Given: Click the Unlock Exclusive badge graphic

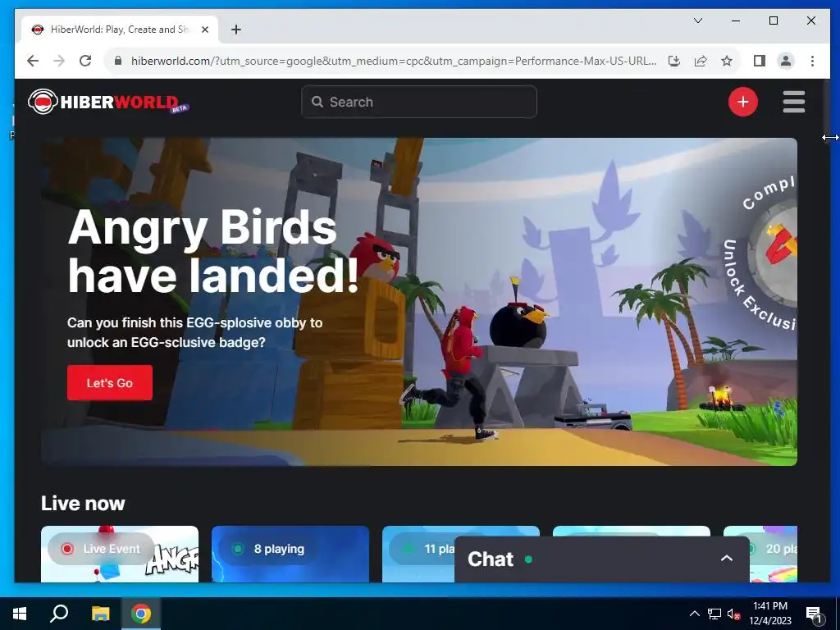Looking at the screenshot, I should pos(760,252).
